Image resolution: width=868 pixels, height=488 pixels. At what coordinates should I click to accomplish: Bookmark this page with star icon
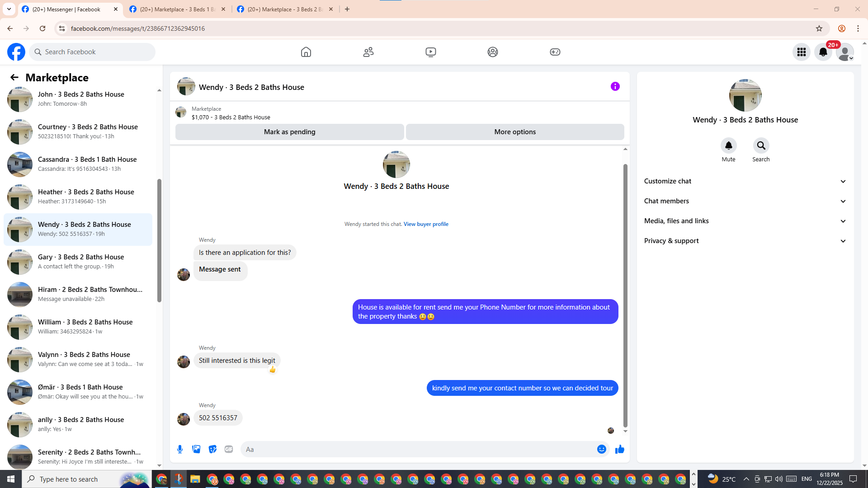819,28
